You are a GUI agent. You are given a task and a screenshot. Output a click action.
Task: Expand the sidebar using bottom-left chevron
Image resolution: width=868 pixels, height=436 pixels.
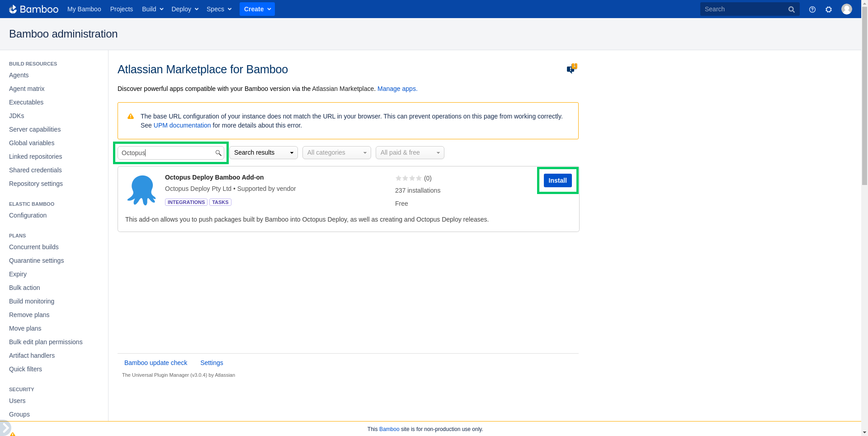[x=5, y=427]
